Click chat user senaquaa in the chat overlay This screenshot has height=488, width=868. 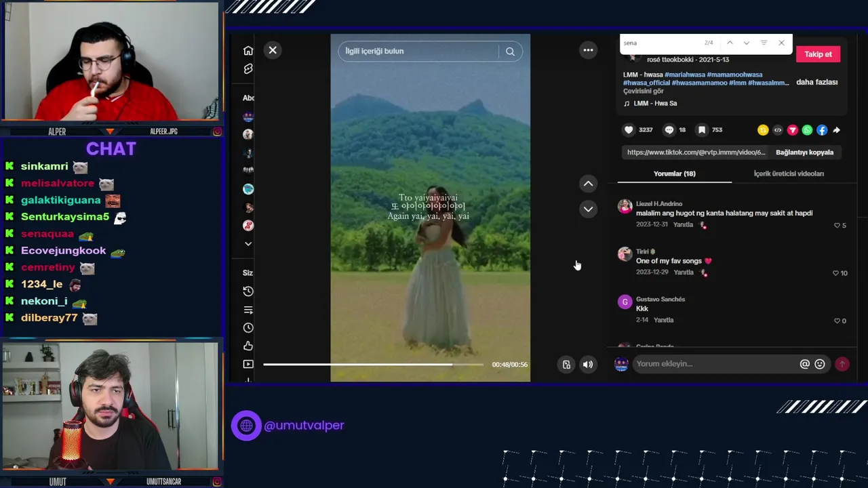[47, 234]
